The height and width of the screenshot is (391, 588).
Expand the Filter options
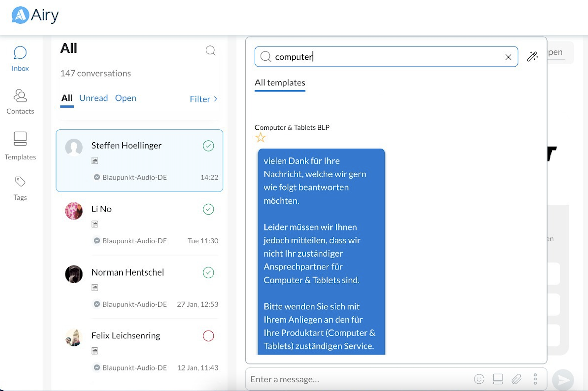pos(203,99)
